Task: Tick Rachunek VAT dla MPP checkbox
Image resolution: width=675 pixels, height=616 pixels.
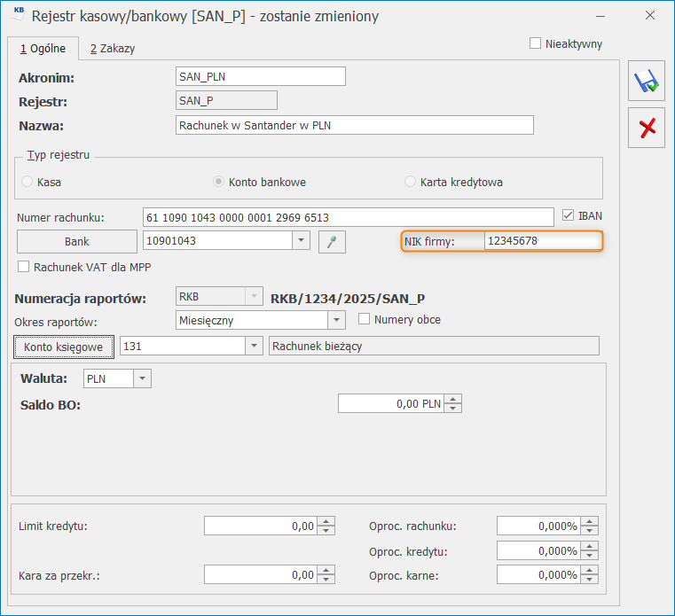Action: pyautogui.click(x=24, y=266)
